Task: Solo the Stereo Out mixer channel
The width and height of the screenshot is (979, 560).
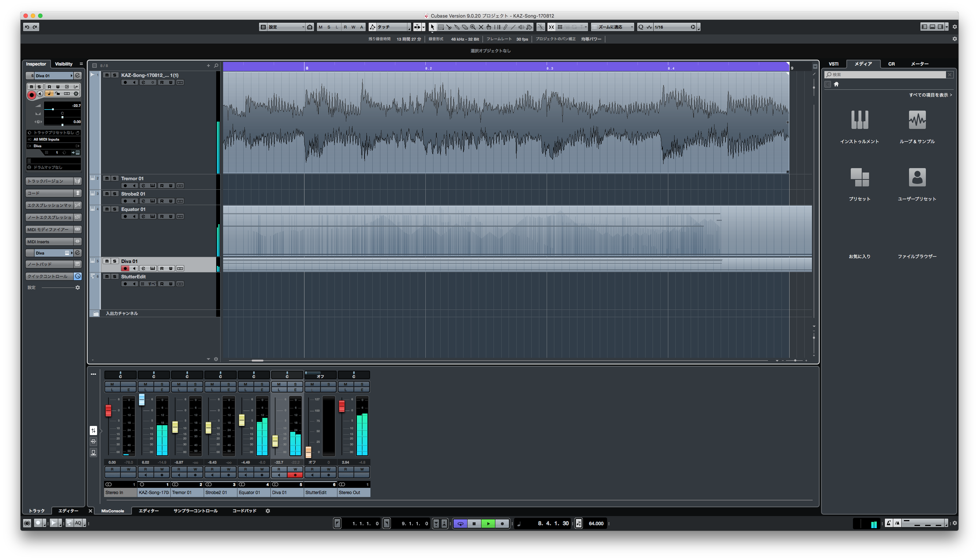Action: coord(362,384)
